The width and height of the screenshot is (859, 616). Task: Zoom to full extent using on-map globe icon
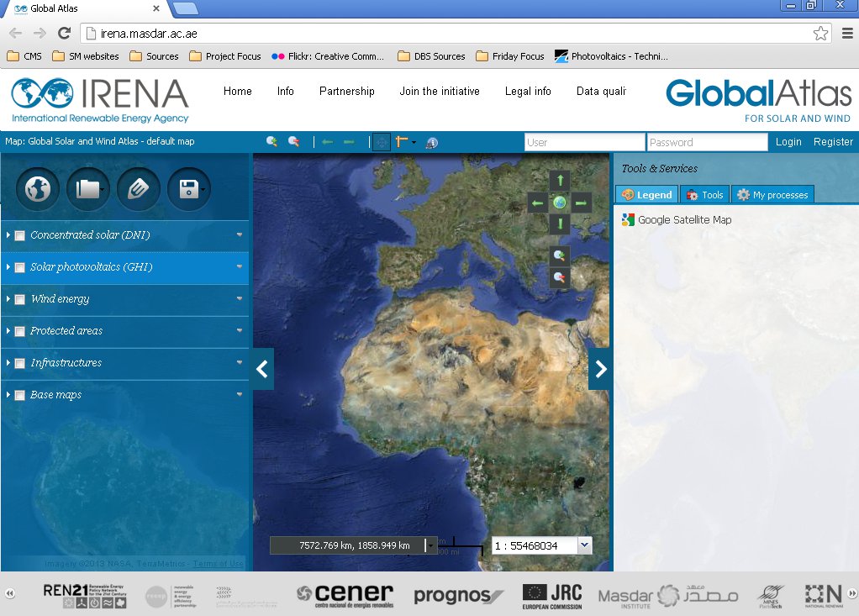560,203
